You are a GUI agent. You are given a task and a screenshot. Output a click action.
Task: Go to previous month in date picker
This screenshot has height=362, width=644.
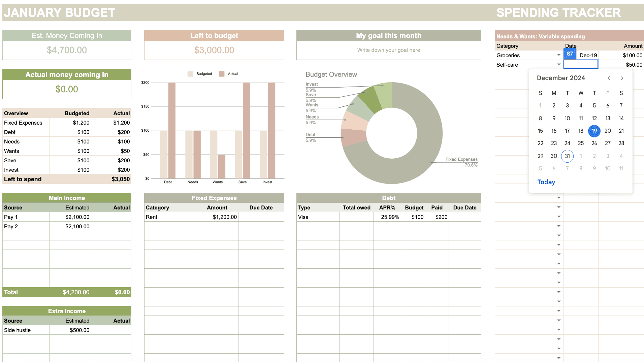[x=609, y=78]
